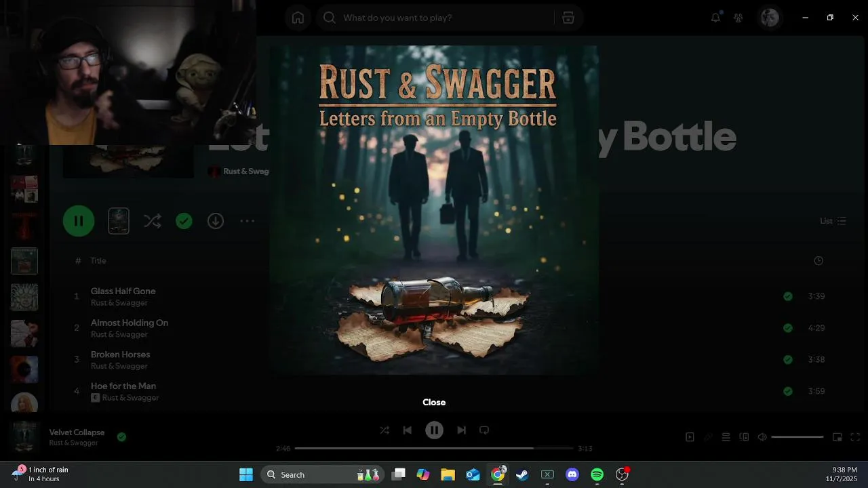This screenshot has width=868, height=488.
Task: Pause playback in the bottom player bar
Action: [x=434, y=430]
